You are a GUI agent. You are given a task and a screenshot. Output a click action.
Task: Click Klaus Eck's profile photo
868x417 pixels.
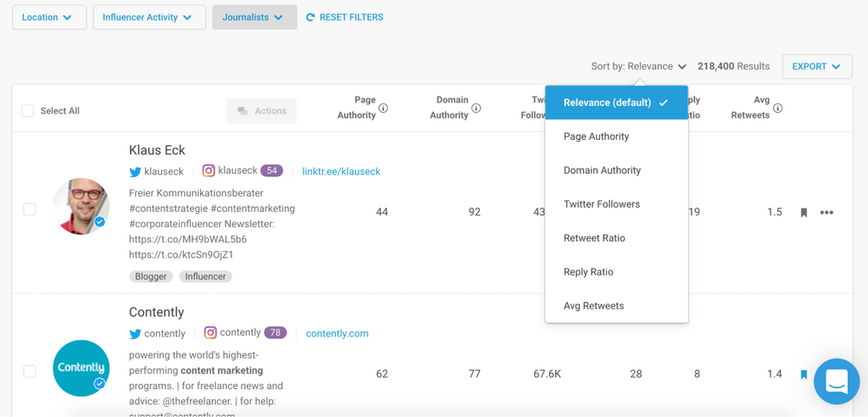tap(81, 206)
